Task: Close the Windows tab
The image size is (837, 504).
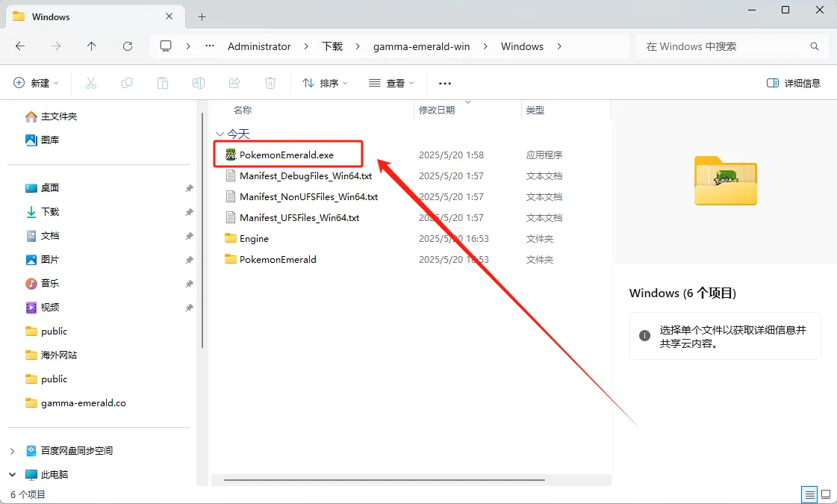Action: click(x=169, y=16)
